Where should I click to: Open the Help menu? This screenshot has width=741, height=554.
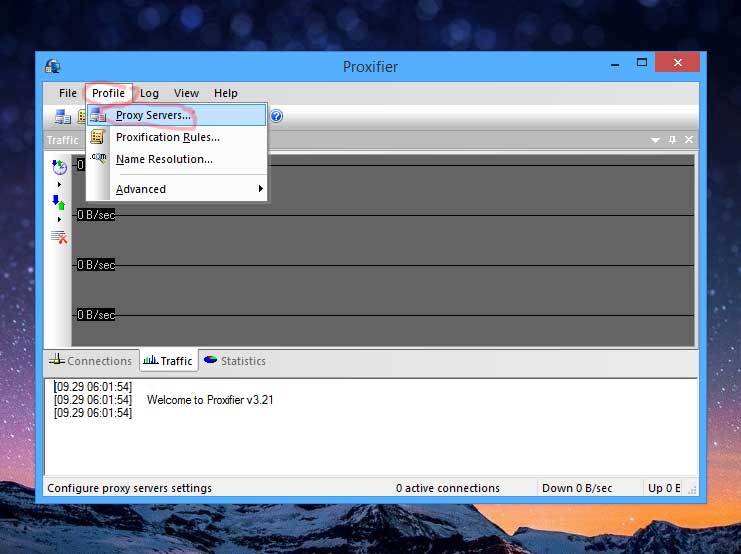pos(225,93)
